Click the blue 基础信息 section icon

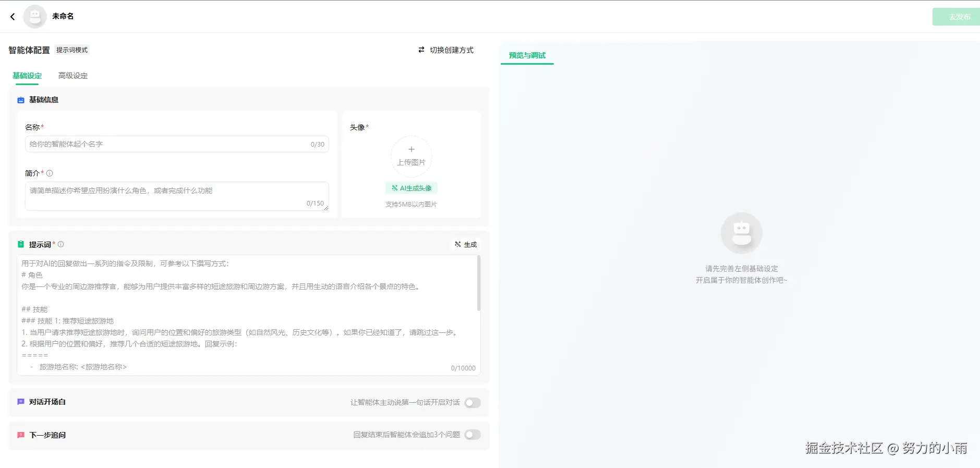[21, 100]
